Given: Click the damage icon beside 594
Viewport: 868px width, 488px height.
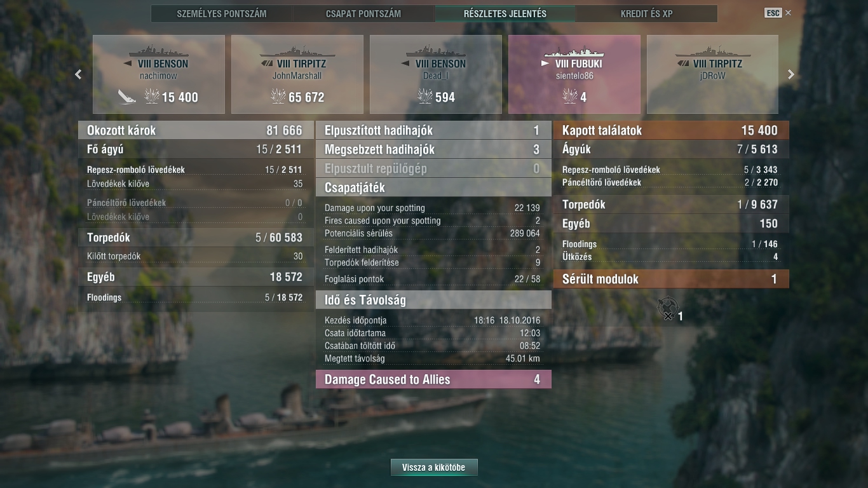Looking at the screenshot, I should tap(424, 97).
